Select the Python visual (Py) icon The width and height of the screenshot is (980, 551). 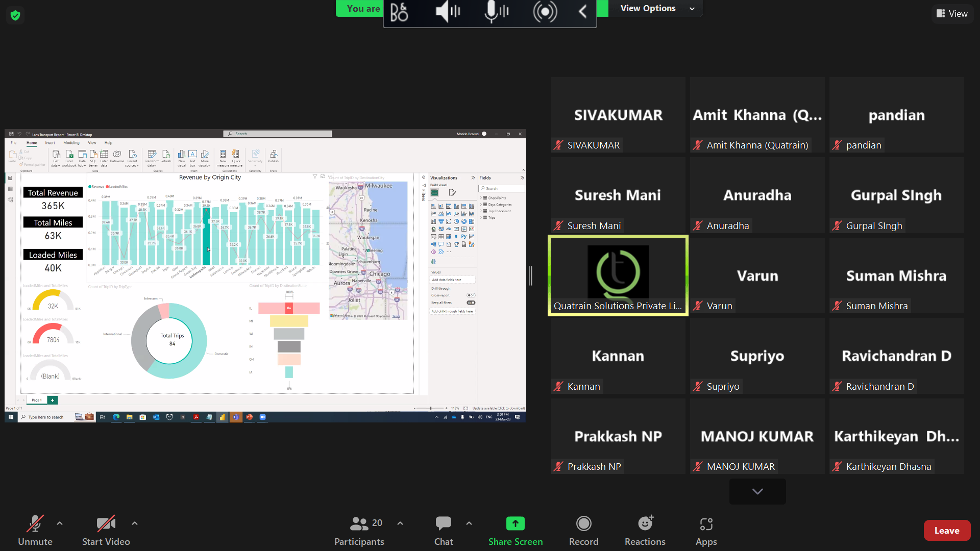[464, 237]
